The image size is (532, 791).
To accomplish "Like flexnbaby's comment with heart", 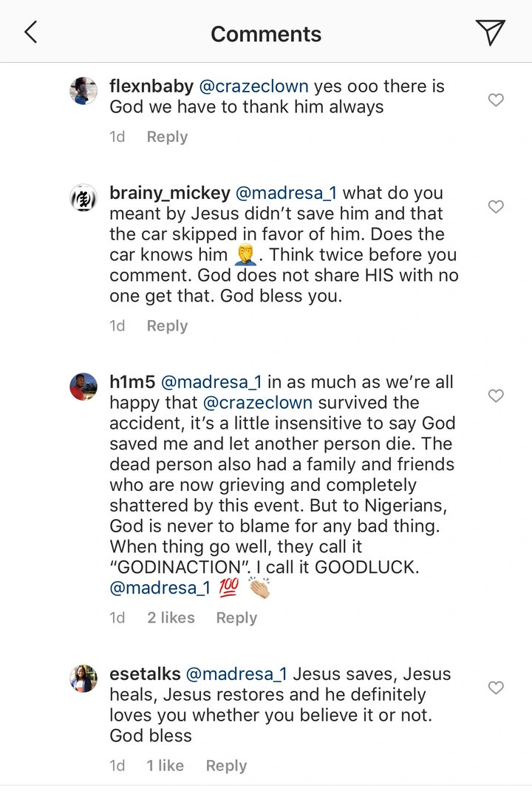I will point(497,100).
